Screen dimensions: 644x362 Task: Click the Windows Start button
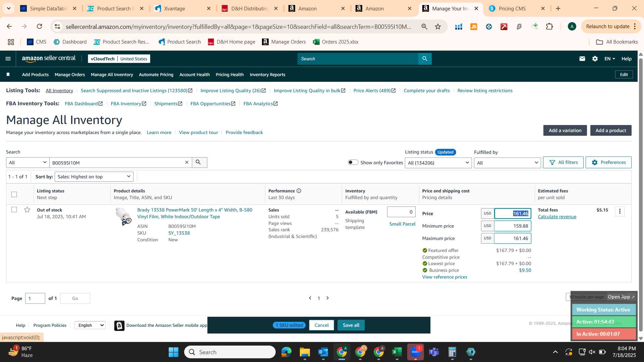tap(173, 352)
